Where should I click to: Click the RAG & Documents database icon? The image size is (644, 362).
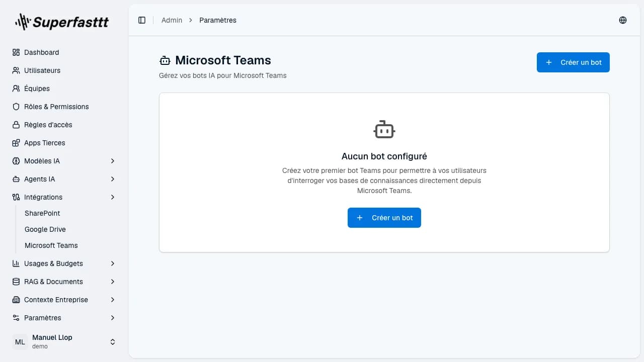[16, 282]
